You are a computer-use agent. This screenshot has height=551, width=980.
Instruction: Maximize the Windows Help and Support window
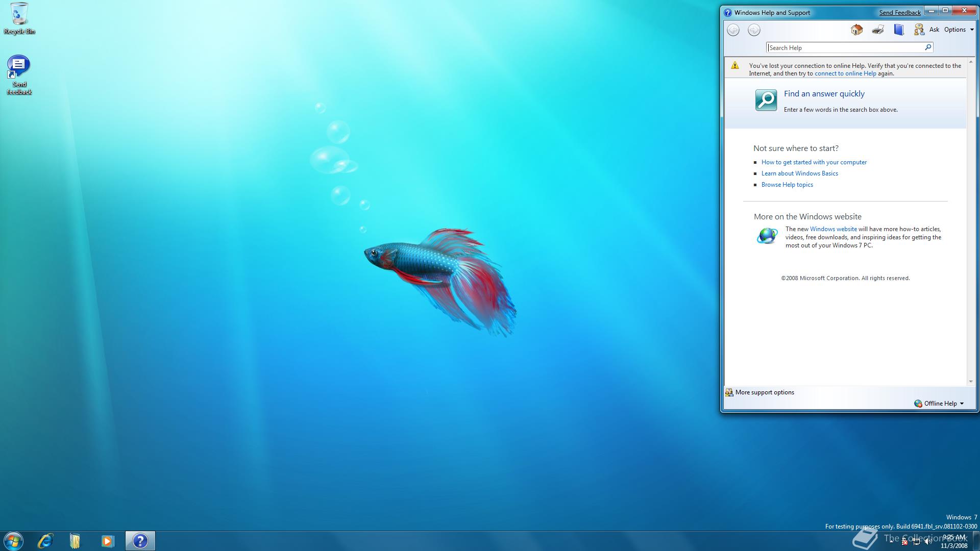coord(945,11)
